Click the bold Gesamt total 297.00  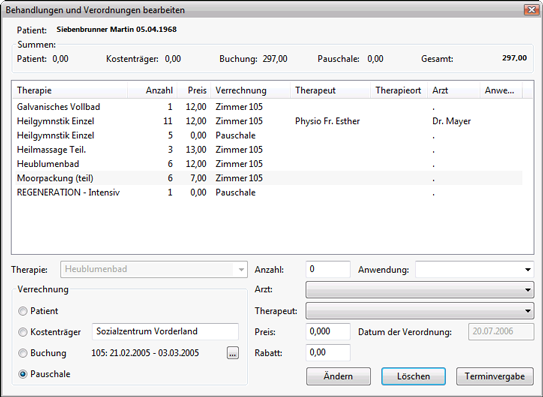[515, 58]
